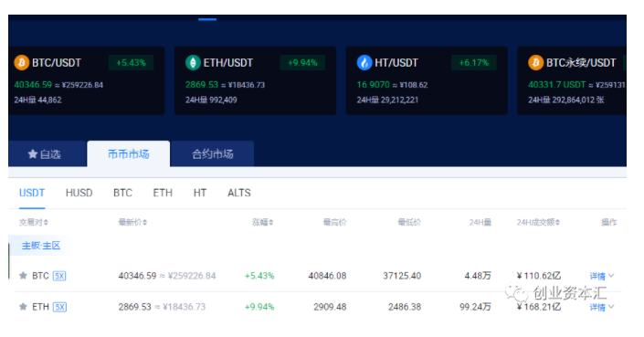Click the +6.17% badge on HT/USDT card
This screenshot has width=644, height=337.
[x=473, y=63]
